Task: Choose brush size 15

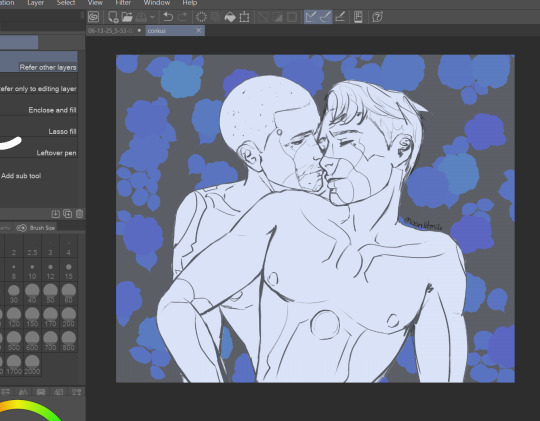Action: 69,270
